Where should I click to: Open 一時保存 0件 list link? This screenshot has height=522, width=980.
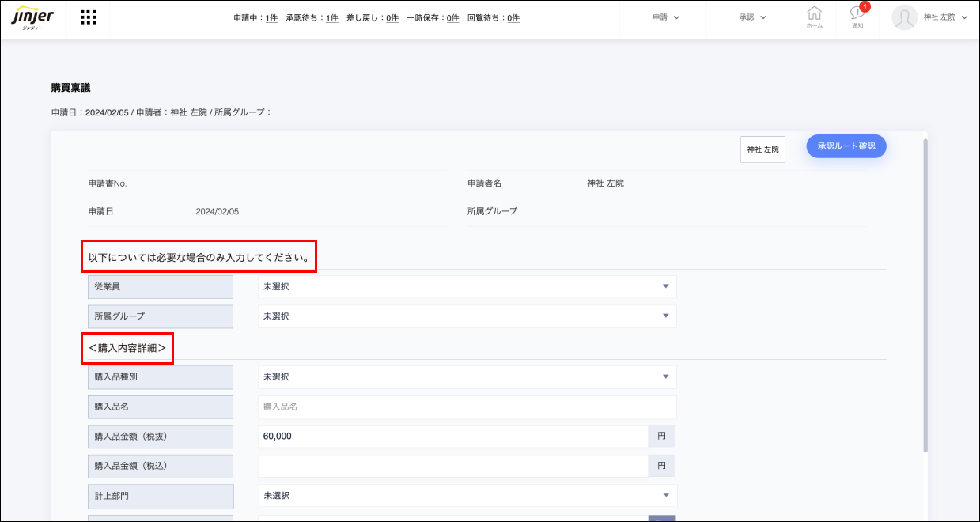click(452, 18)
